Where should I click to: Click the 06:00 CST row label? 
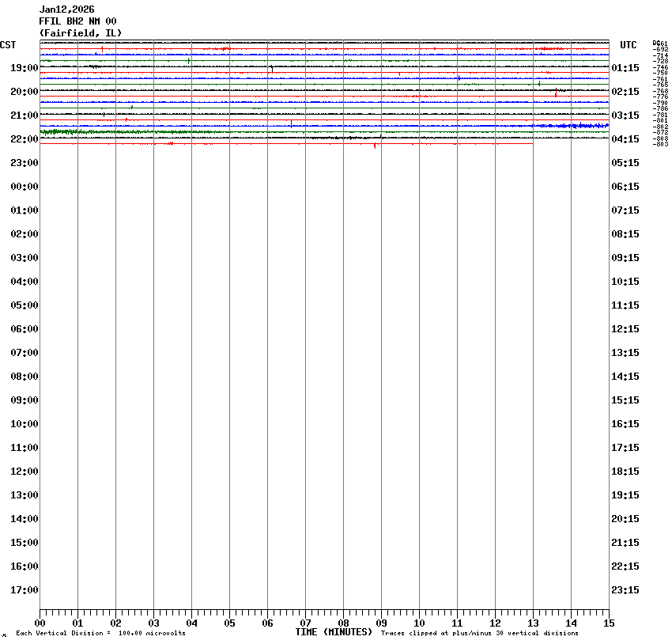[25, 329]
